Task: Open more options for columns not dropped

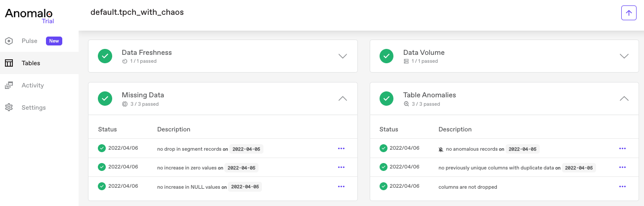Action: [622, 187]
